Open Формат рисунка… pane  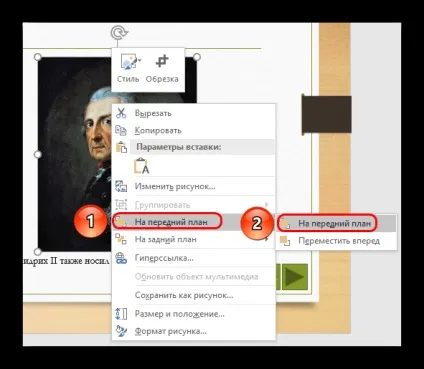click(x=193, y=331)
